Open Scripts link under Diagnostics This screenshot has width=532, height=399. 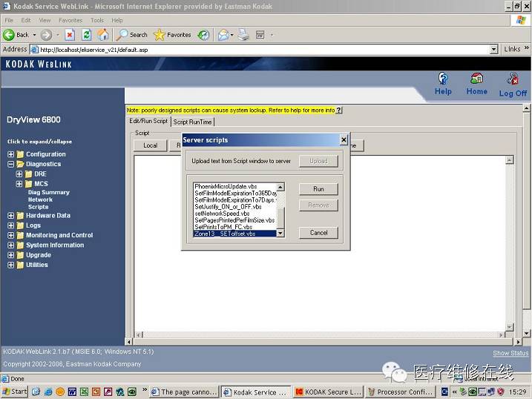[38, 207]
